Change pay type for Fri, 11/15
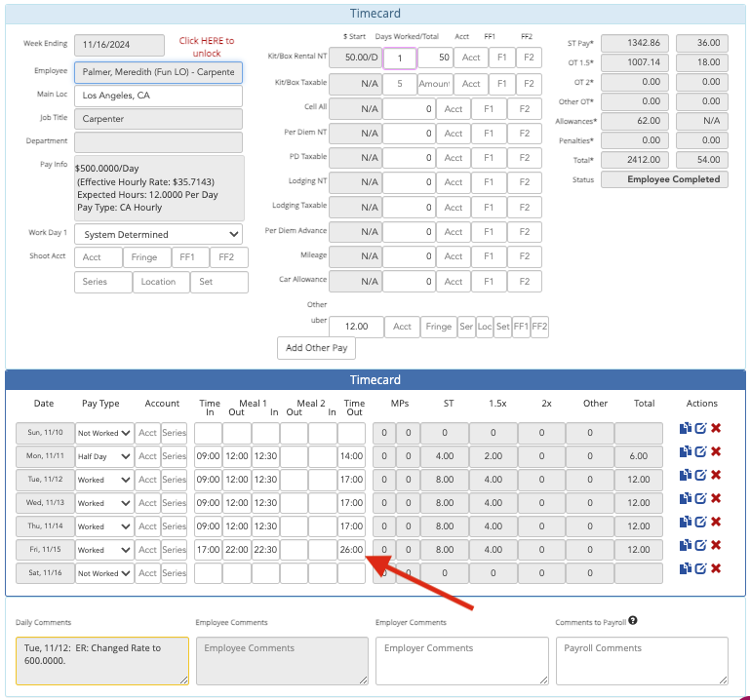 [x=104, y=550]
